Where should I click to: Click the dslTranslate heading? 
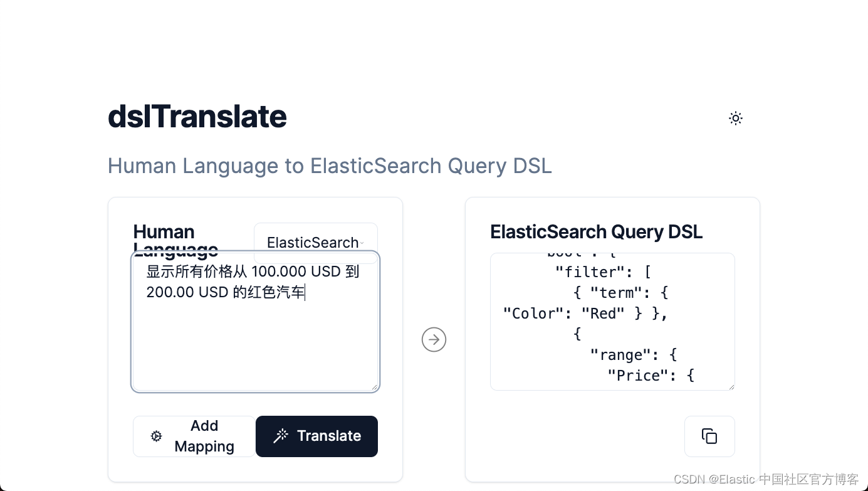197,117
